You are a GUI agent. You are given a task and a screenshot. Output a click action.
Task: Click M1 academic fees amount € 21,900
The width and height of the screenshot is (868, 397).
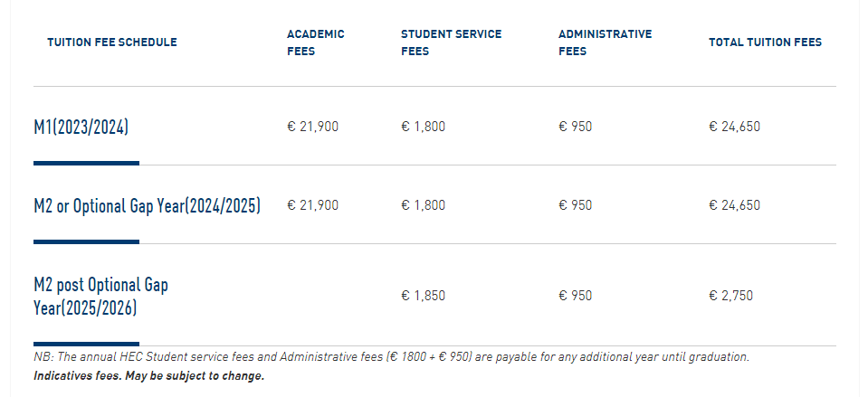[312, 127]
